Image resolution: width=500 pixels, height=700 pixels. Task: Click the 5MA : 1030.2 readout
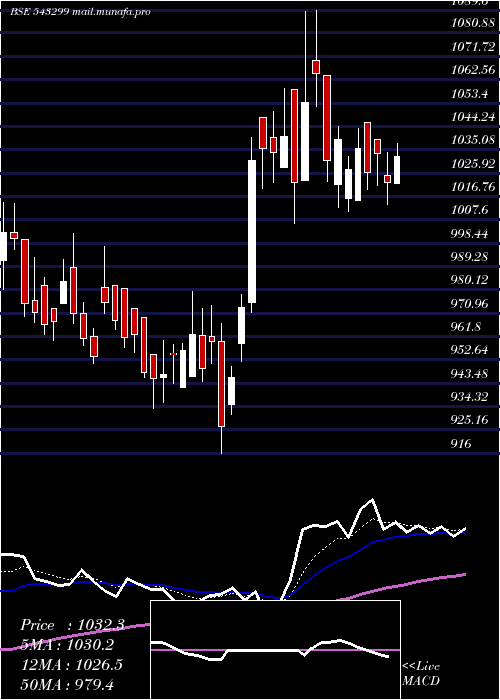click(x=67, y=645)
